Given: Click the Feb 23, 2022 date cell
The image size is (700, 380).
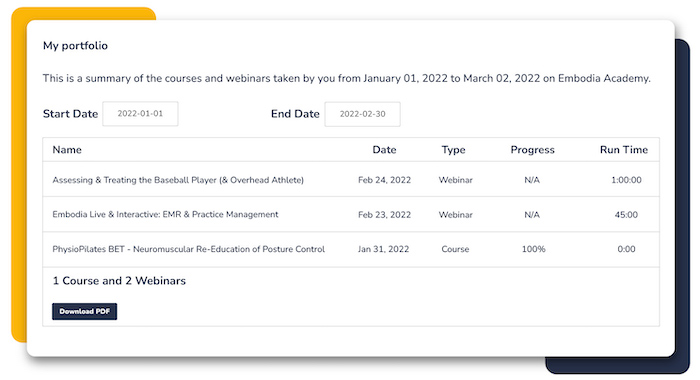Looking at the screenshot, I should [x=384, y=215].
